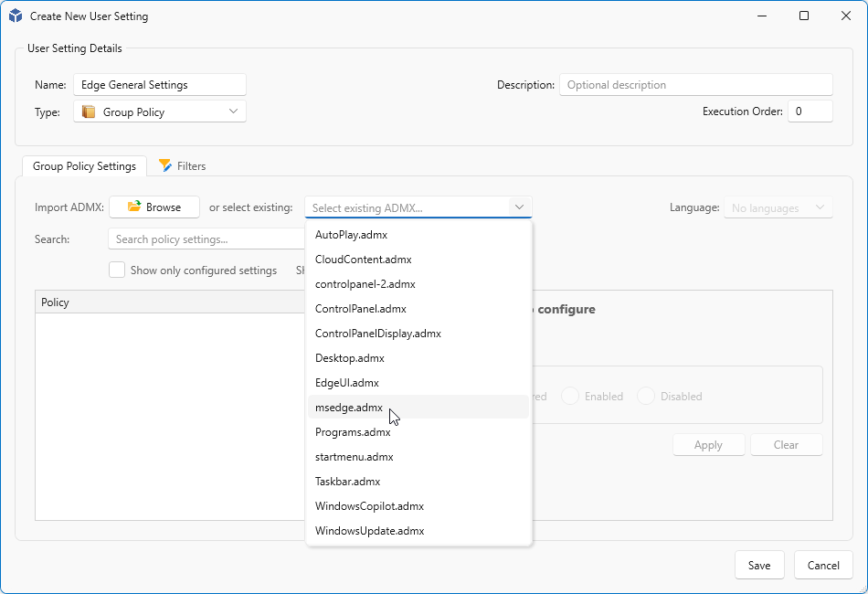Select AutoPlay.admx entry
The height and width of the screenshot is (594, 868).
point(351,235)
